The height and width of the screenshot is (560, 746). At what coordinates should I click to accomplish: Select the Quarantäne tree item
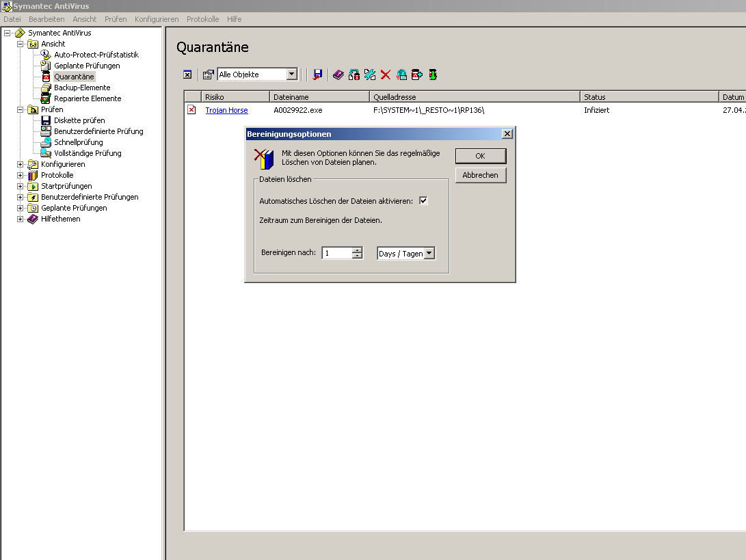pos(74,77)
